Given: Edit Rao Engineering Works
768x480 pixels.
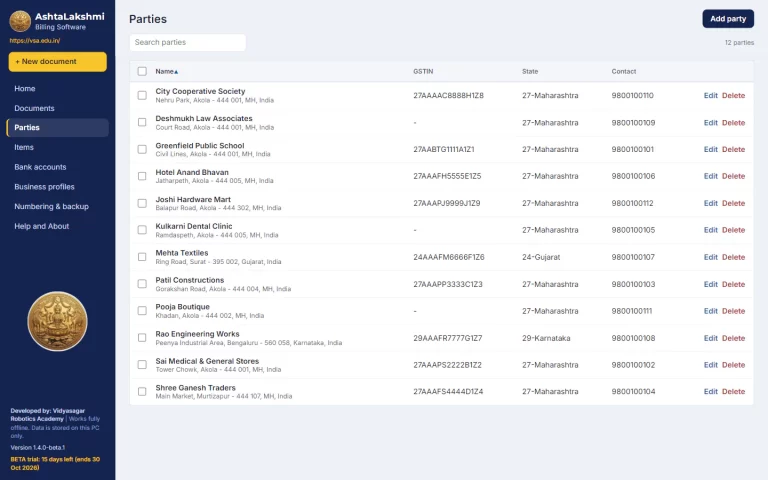Looking at the screenshot, I should [710, 338].
